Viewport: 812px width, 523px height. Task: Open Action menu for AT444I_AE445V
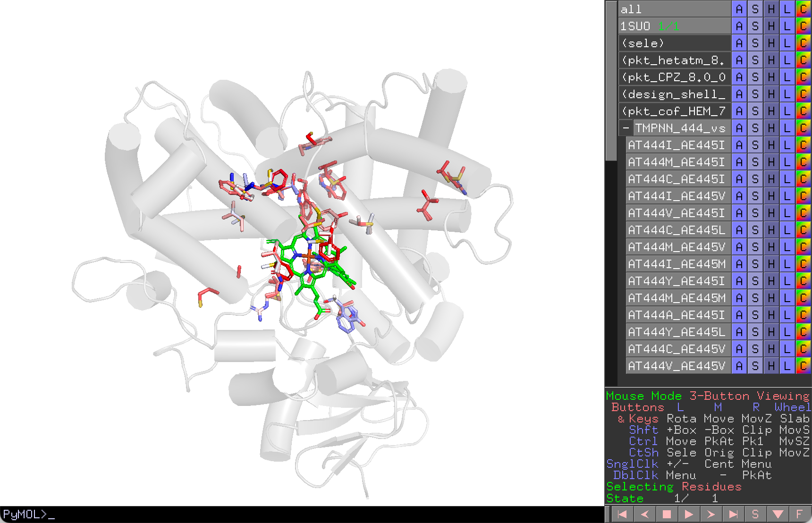pyautogui.click(x=739, y=196)
